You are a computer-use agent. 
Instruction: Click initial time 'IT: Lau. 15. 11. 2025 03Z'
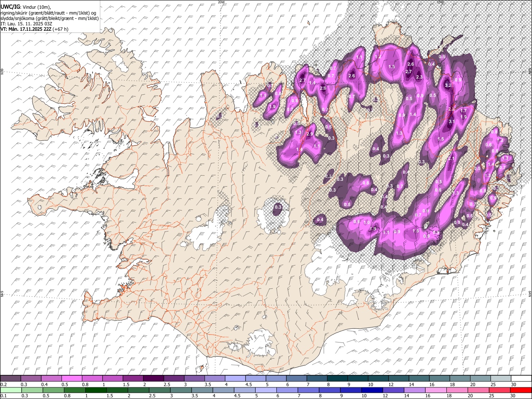coord(26,24)
